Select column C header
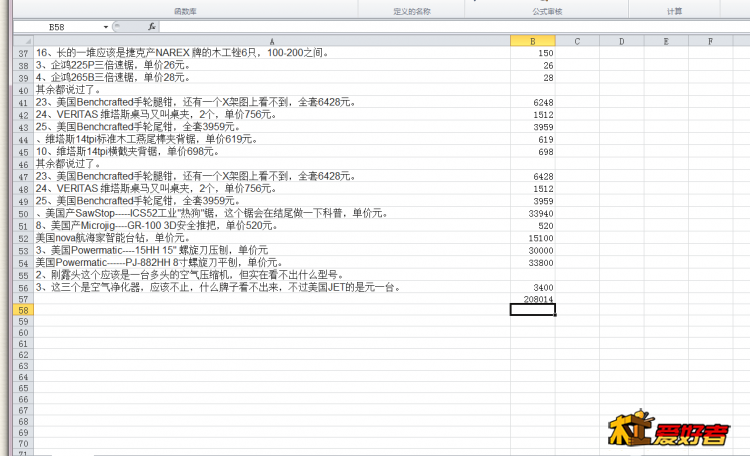This screenshot has height=456, width=750. click(x=577, y=41)
